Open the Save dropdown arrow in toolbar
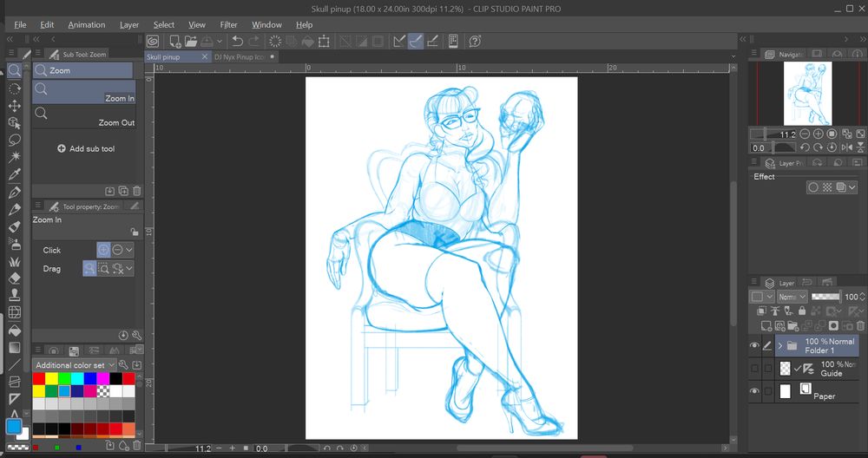Image resolution: width=868 pixels, height=458 pixels. pos(220,42)
